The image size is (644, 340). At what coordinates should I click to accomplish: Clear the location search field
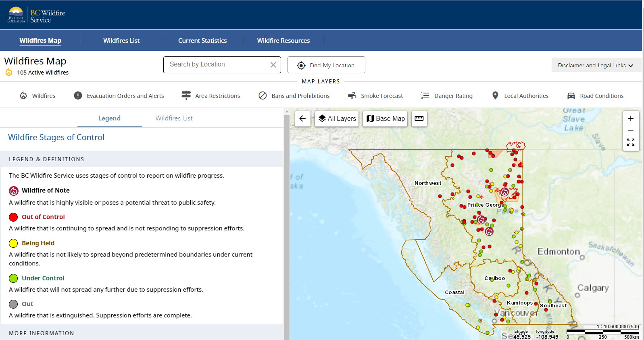pos(273,65)
